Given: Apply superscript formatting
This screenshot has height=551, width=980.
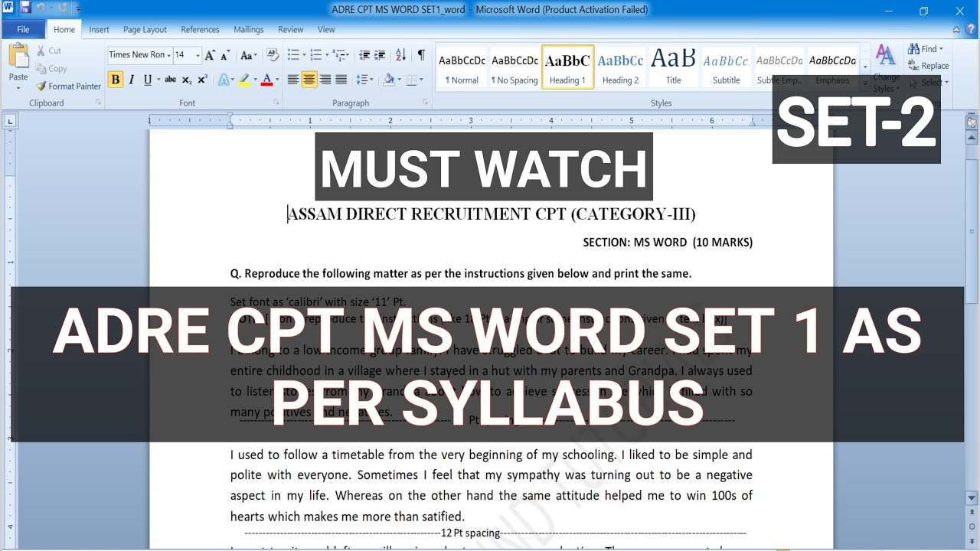Looking at the screenshot, I should point(202,80).
